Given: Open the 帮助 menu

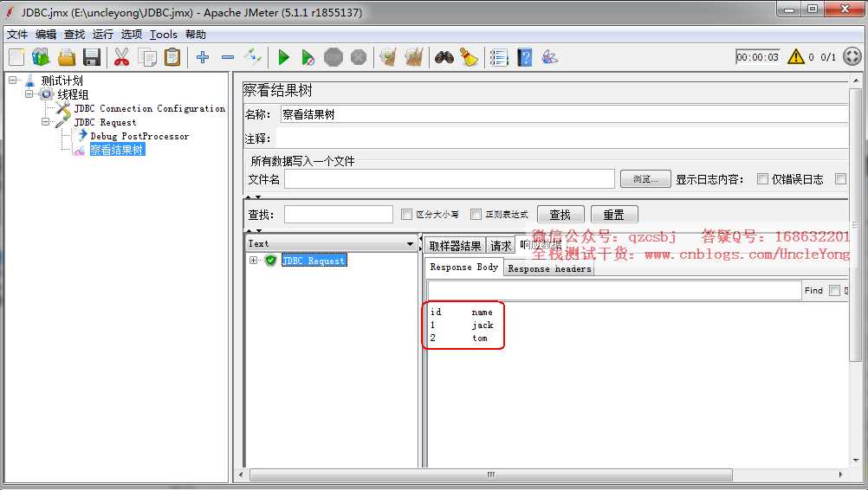Looking at the screenshot, I should click(196, 35).
